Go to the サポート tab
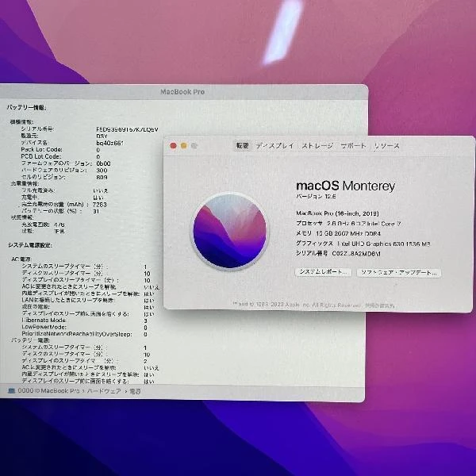Screen dimensions: 476x476 coord(353,146)
